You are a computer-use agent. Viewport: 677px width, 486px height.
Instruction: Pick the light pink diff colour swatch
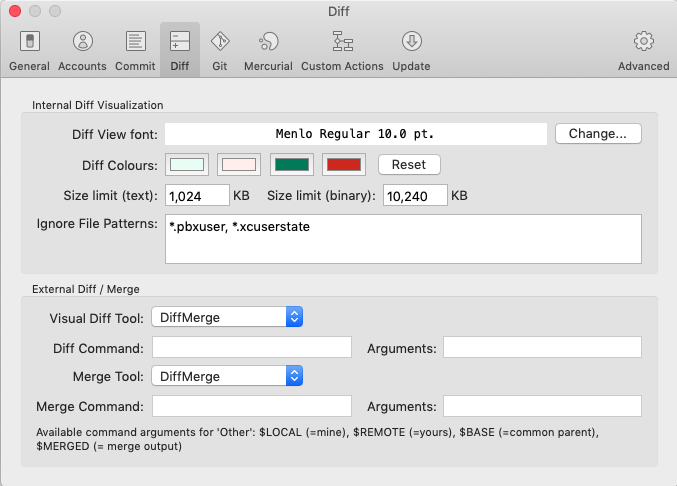[239, 164]
